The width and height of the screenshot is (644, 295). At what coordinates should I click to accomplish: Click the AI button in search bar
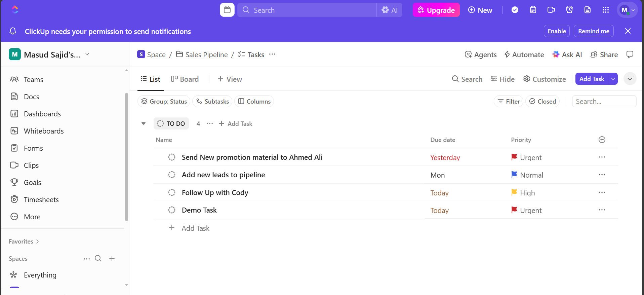[x=390, y=10]
